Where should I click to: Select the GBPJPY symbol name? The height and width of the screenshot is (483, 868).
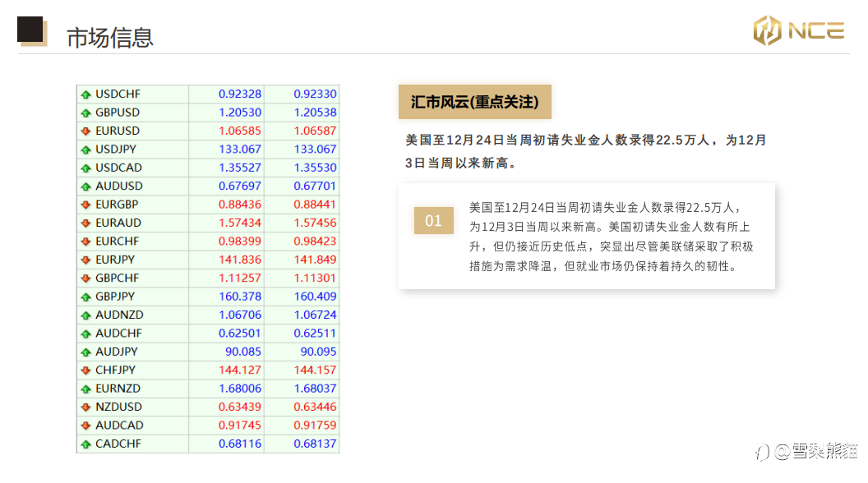pos(115,296)
